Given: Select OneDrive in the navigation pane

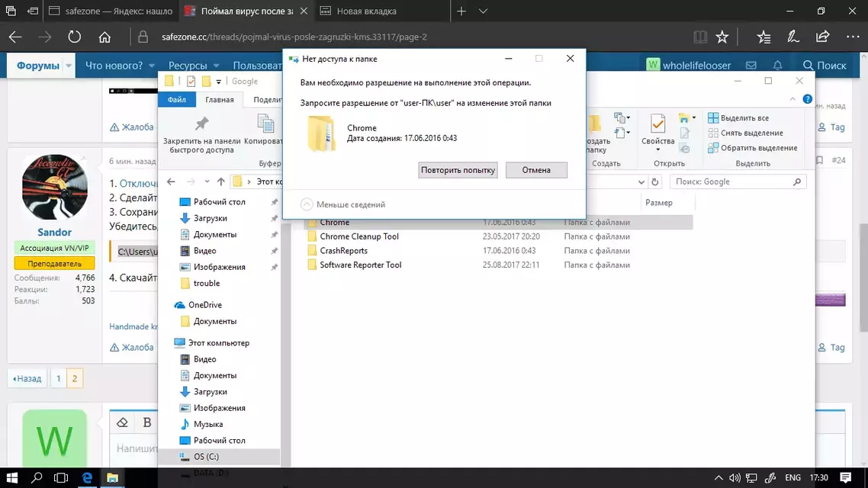Looking at the screenshot, I should click(x=205, y=305).
